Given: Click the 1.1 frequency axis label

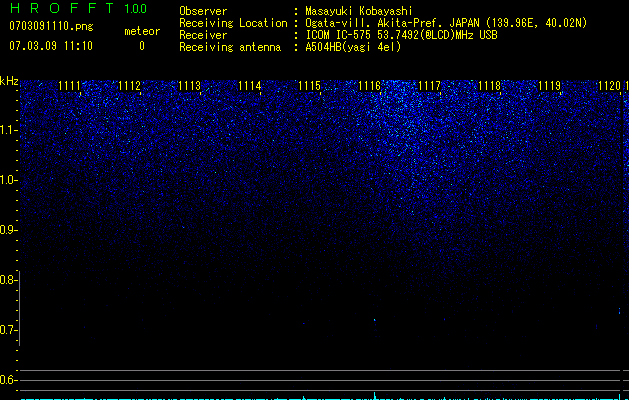Looking at the screenshot, I should coord(8,130).
